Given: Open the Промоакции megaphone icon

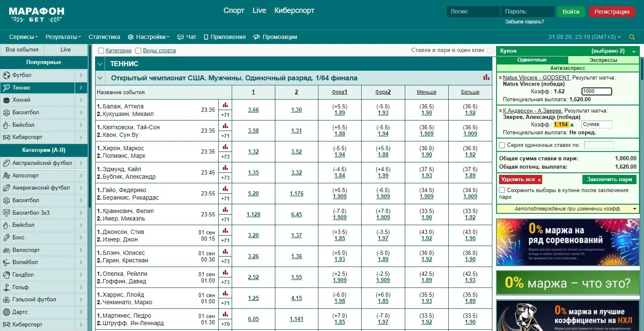Looking at the screenshot, I should pos(257,37).
